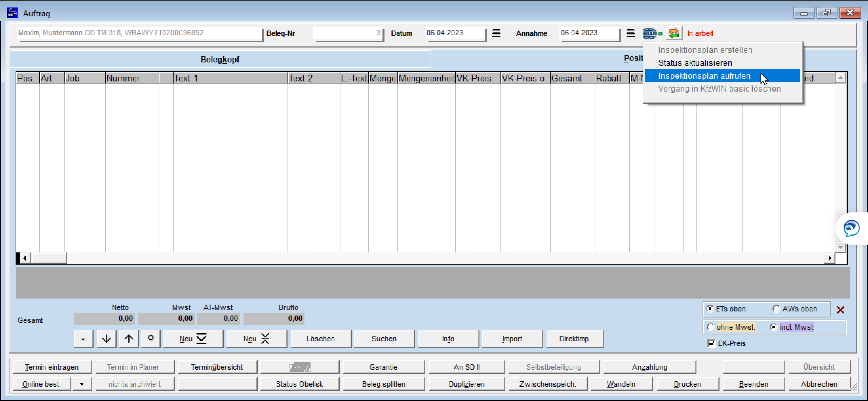Open the Datum calendar list icon

(x=496, y=33)
